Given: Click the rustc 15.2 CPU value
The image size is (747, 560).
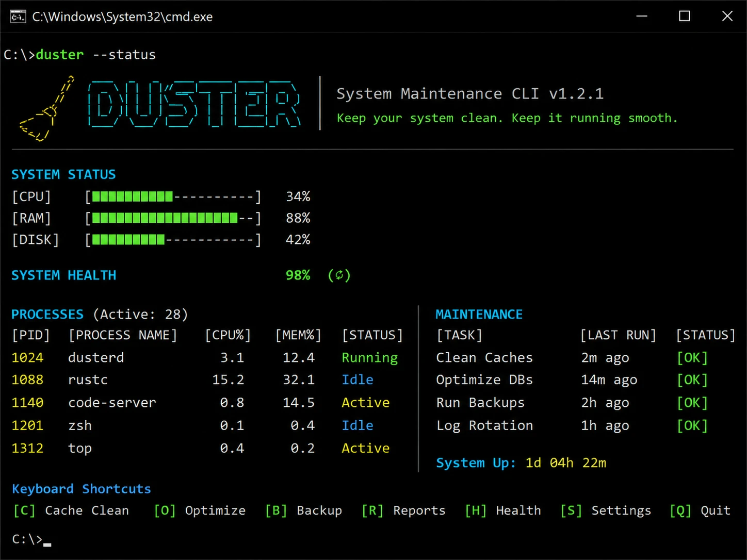Looking at the screenshot, I should click(x=228, y=380).
